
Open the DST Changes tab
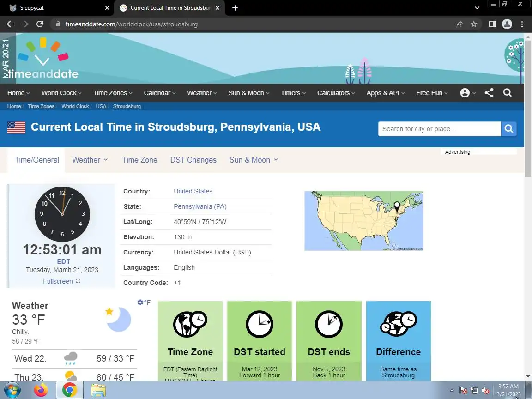click(193, 160)
